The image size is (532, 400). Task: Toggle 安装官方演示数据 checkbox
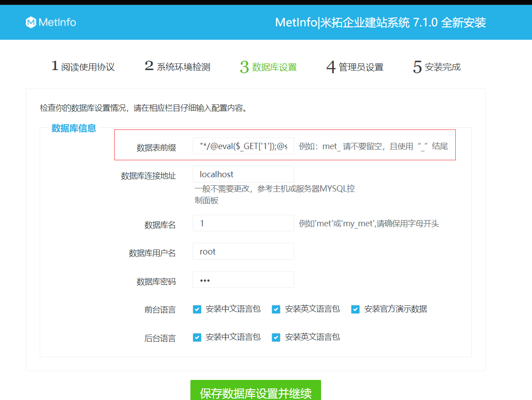[x=355, y=309]
